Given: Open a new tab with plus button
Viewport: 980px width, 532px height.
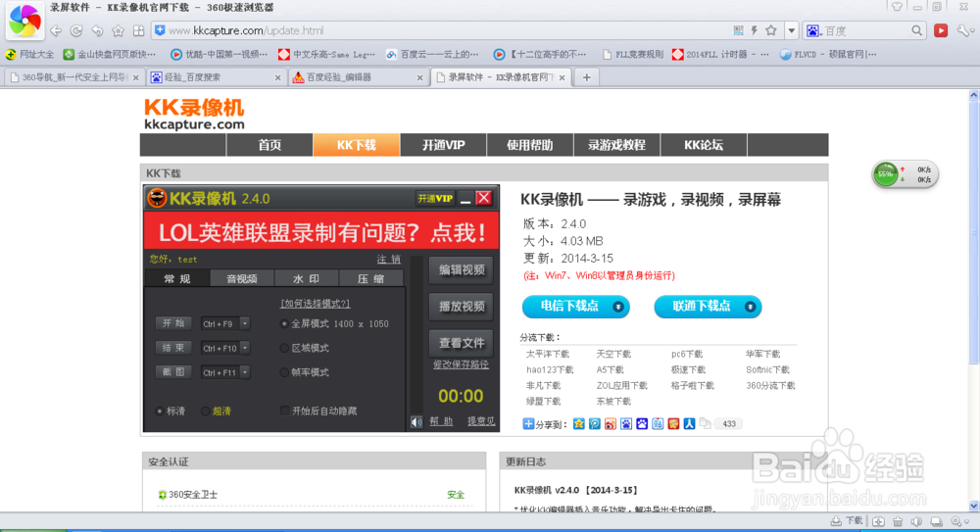Looking at the screenshot, I should point(586,77).
